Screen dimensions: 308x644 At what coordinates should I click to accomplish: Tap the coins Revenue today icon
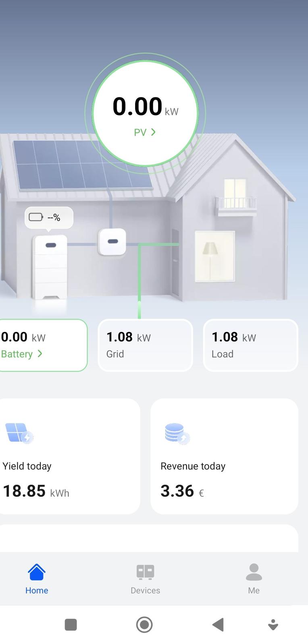[x=177, y=433]
